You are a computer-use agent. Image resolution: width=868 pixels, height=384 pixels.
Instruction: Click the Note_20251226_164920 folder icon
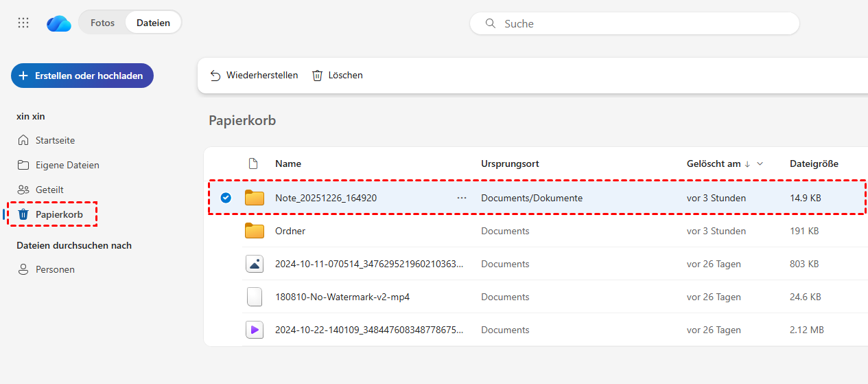click(x=255, y=198)
